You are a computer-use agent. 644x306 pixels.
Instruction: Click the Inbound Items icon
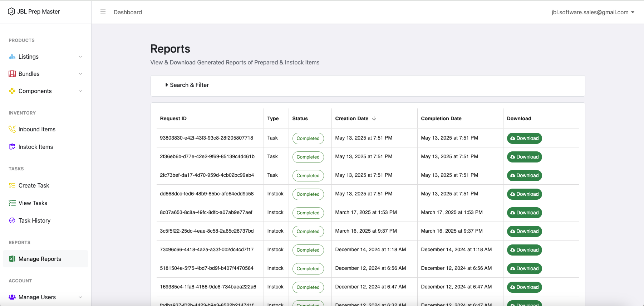(x=12, y=129)
